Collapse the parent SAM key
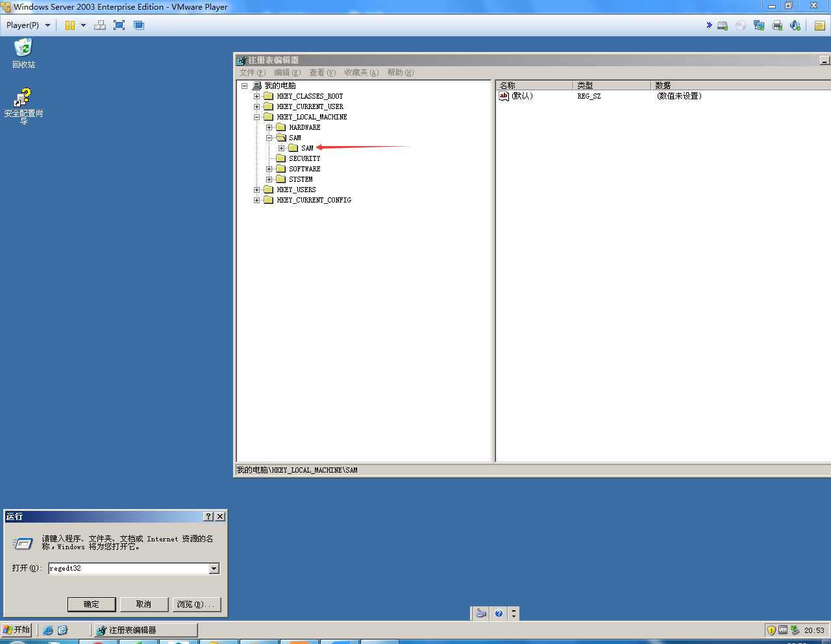 [269, 138]
